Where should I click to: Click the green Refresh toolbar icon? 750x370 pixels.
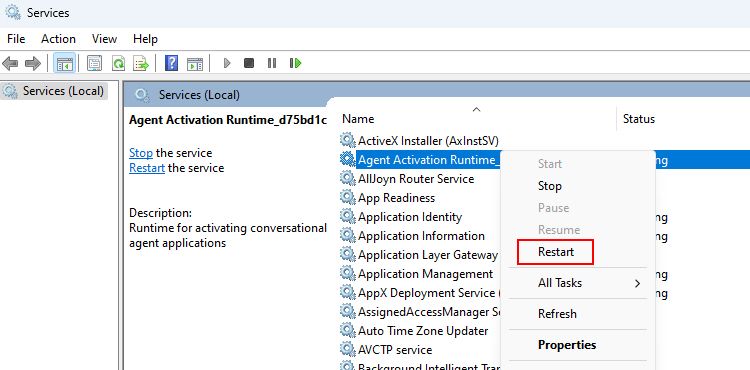point(118,63)
